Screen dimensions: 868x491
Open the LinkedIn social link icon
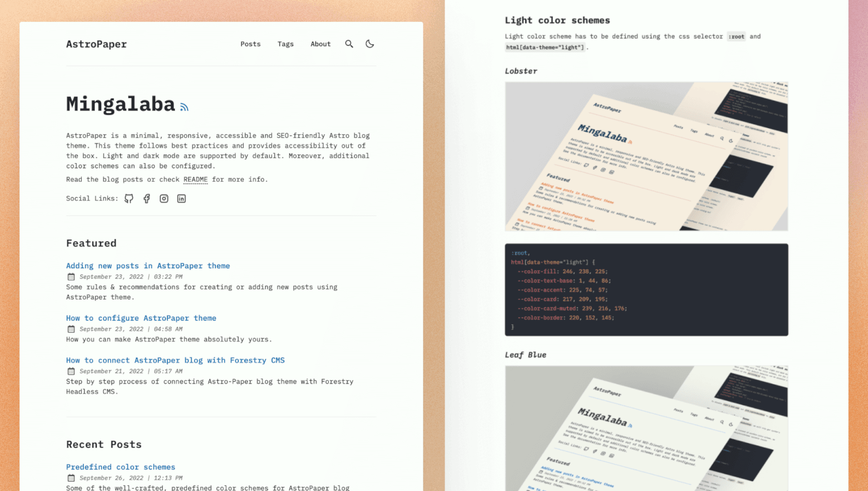pyautogui.click(x=181, y=199)
